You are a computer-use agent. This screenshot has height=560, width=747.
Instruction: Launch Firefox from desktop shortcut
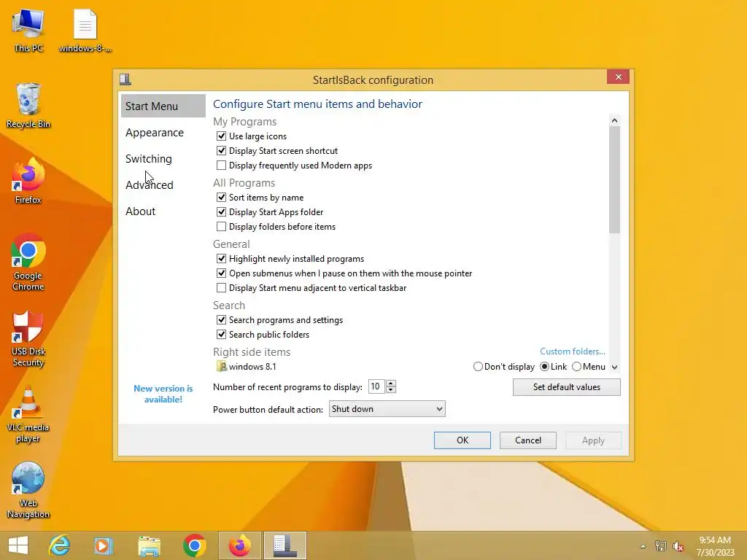[28, 181]
